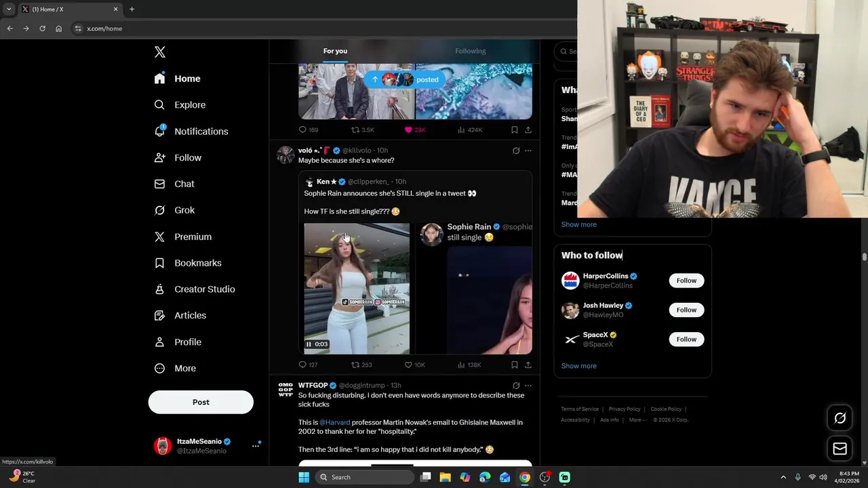Reload the page in Chrome
868x488 pixels.
pos(42,28)
